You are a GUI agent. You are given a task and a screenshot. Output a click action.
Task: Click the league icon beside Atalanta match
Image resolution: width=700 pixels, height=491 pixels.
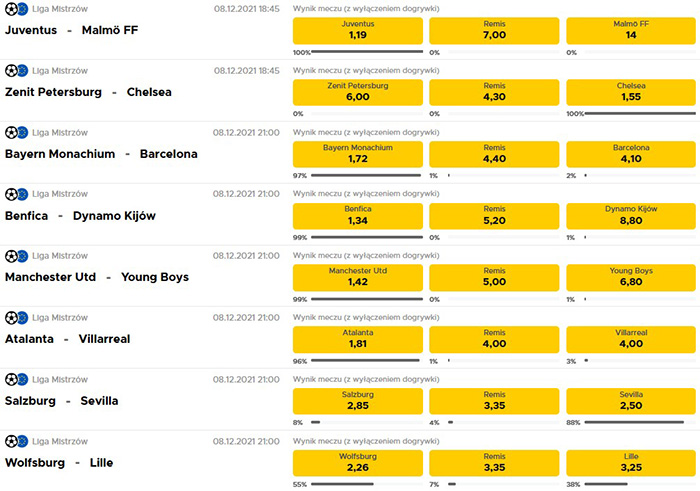[15, 318]
